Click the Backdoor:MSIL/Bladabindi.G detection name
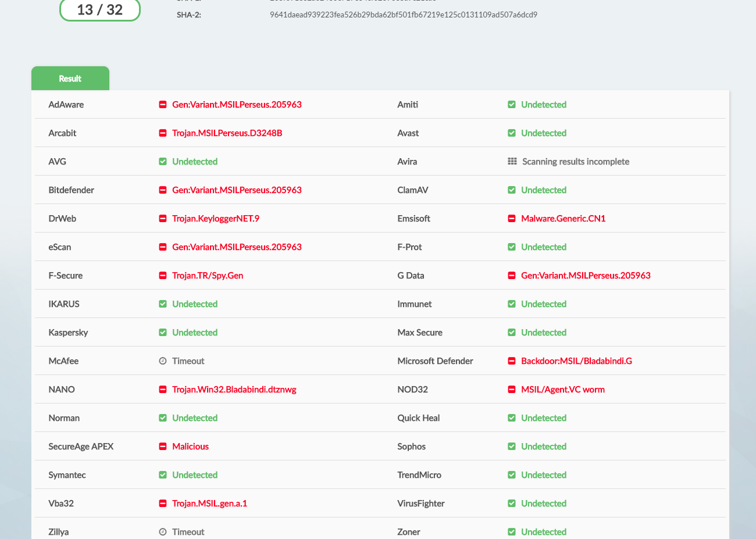The height and width of the screenshot is (539, 756). [x=576, y=361]
